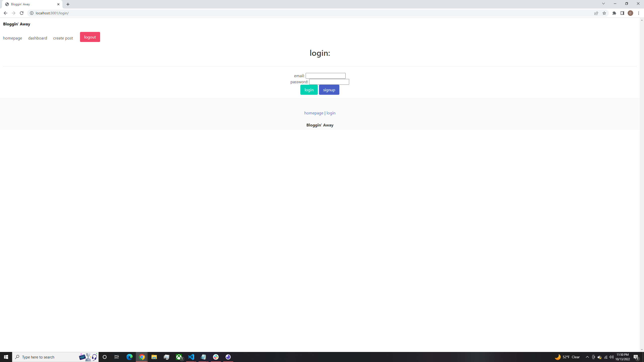
Task: Click inside the password input field
Action: [x=329, y=82]
